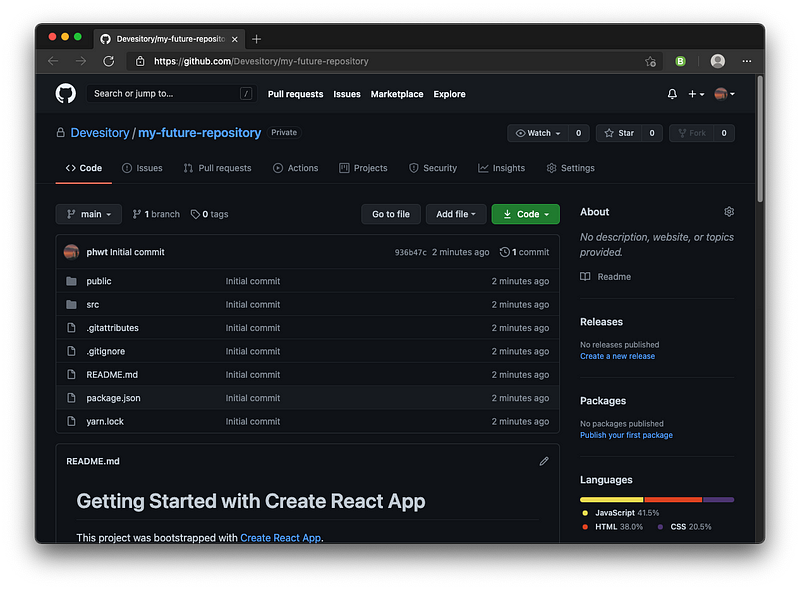This screenshot has width=800, height=590.
Task: Reload the page with refresh icon
Action: point(109,61)
